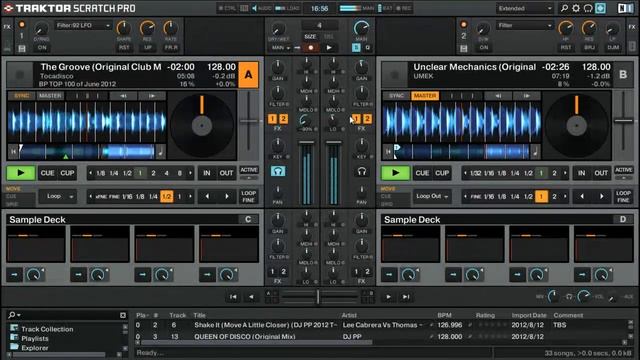Click the crossfader slider
640x360 pixels.
click(x=318, y=297)
